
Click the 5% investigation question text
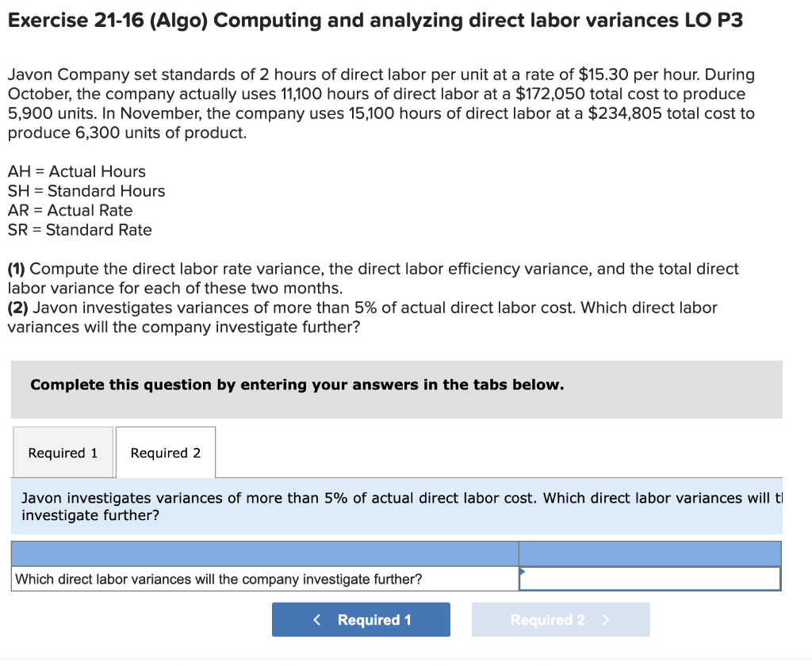pos(396,506)
